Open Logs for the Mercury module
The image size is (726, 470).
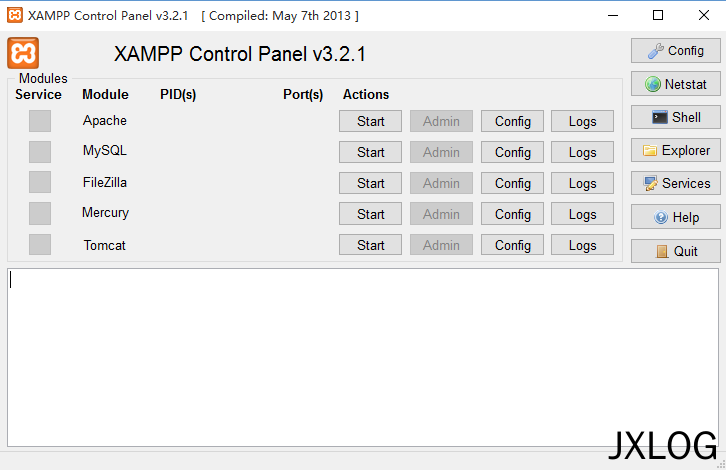coord(582,214)
